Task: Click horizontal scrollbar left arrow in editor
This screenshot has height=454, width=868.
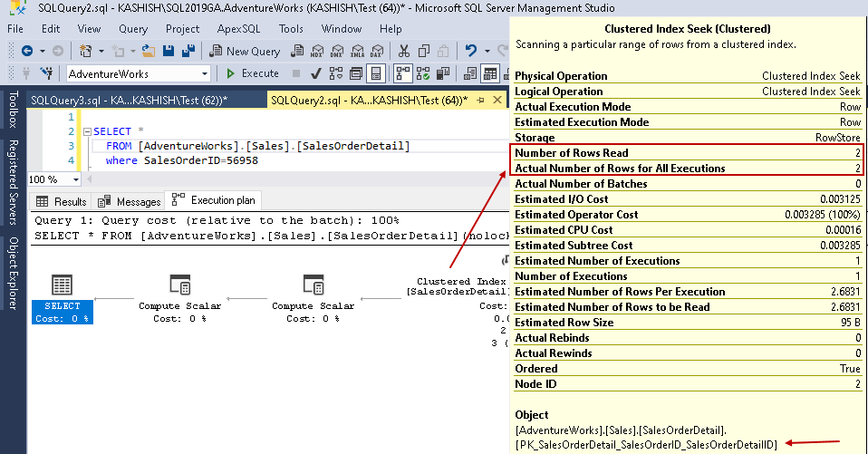Action: 89,179
